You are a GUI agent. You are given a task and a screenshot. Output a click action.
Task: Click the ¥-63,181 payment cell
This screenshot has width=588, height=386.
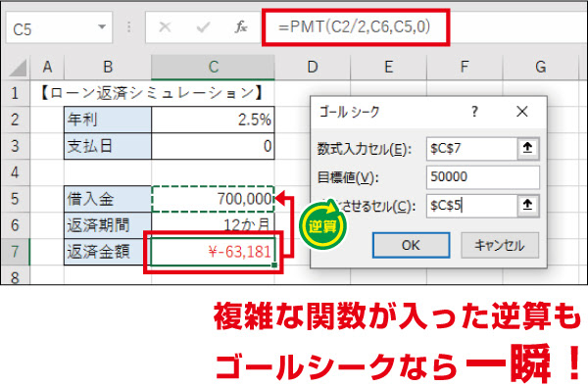tap(213, 252)
